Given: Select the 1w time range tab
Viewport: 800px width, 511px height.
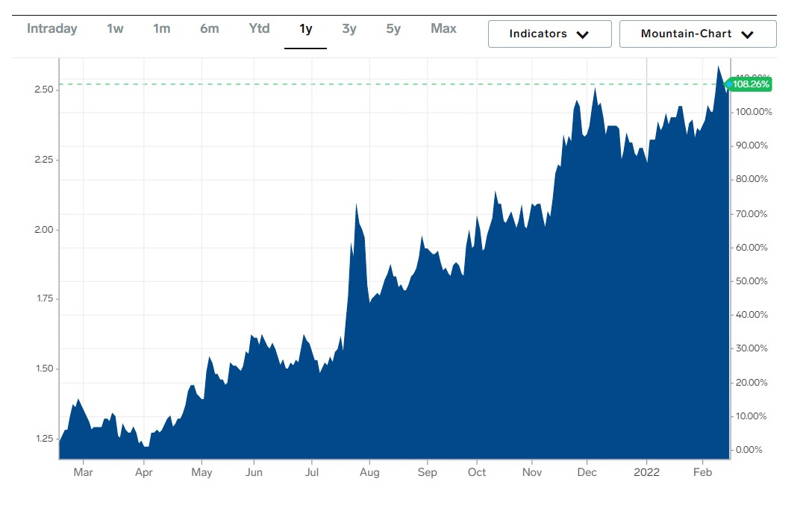Looking at the screenshot, I should (115, 29).
